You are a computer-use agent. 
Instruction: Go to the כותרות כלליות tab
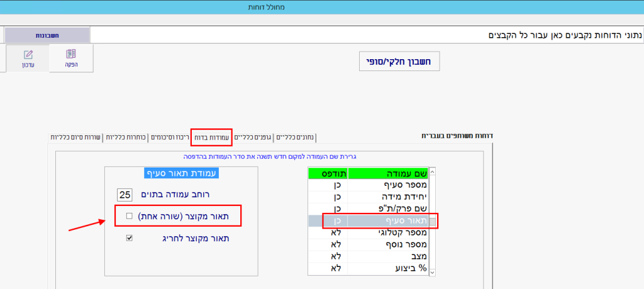click(126, 137)
